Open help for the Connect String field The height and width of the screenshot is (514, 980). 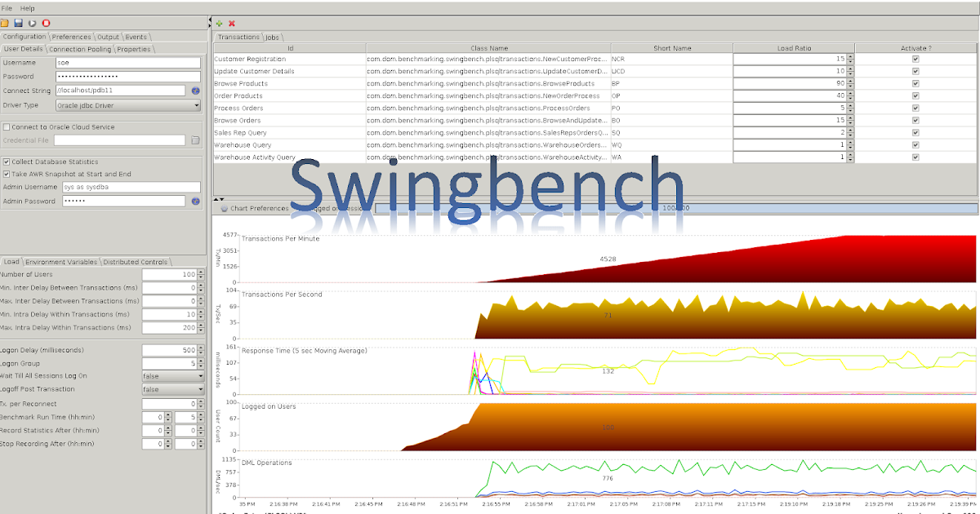(194, 90)
